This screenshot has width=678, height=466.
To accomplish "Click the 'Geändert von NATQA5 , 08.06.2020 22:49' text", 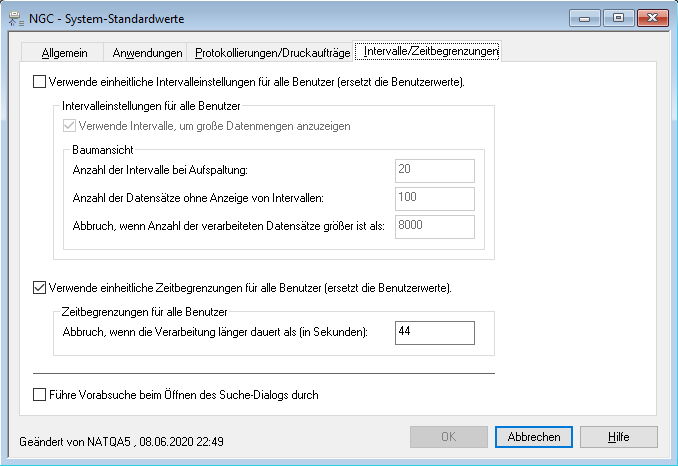I will coord(122,441).
